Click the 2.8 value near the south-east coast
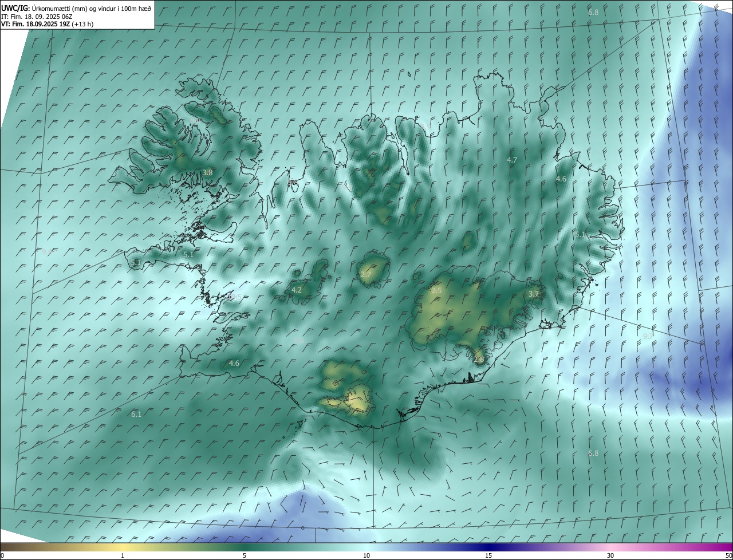 coord(479,360)
